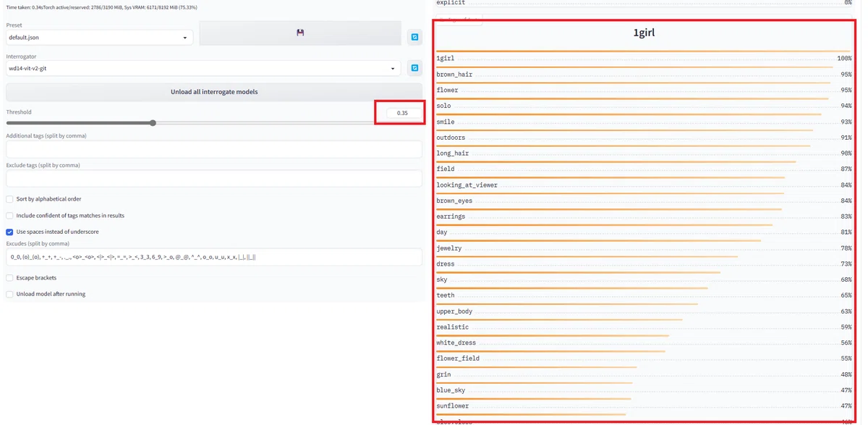Click the upper_body tag row

644,311
